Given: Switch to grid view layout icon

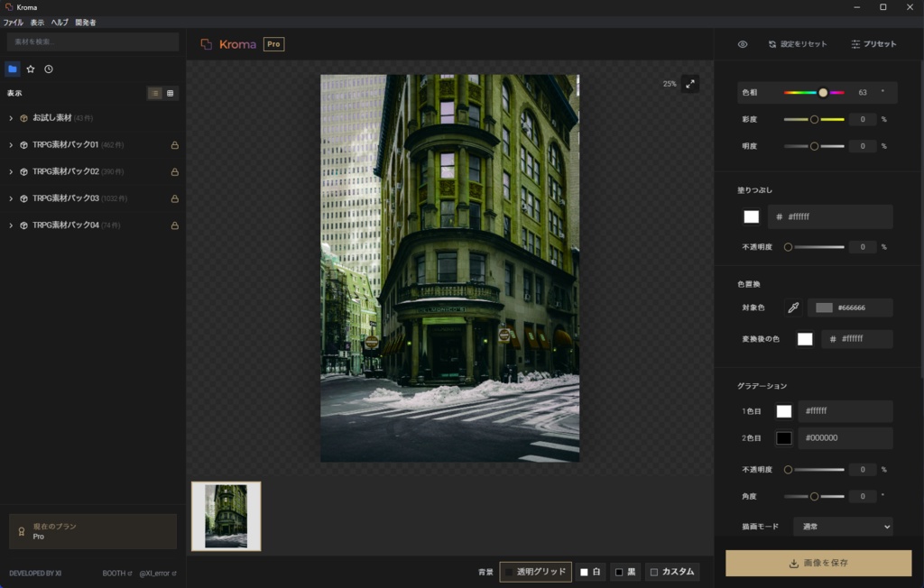Looking at the screenshot, I should 171,93.
